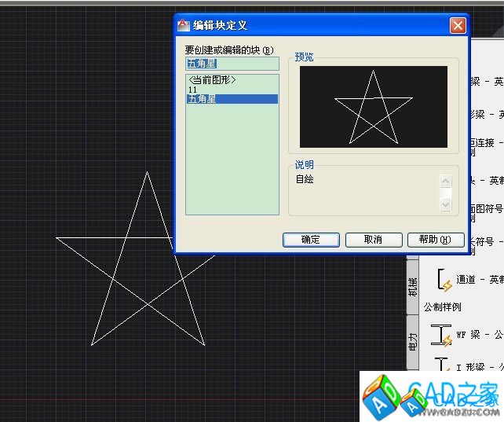Switch to the 电力 (Electrical) palette tab
Image resolution: width=504 pixels, height=422 pixels.
(413, 341)
